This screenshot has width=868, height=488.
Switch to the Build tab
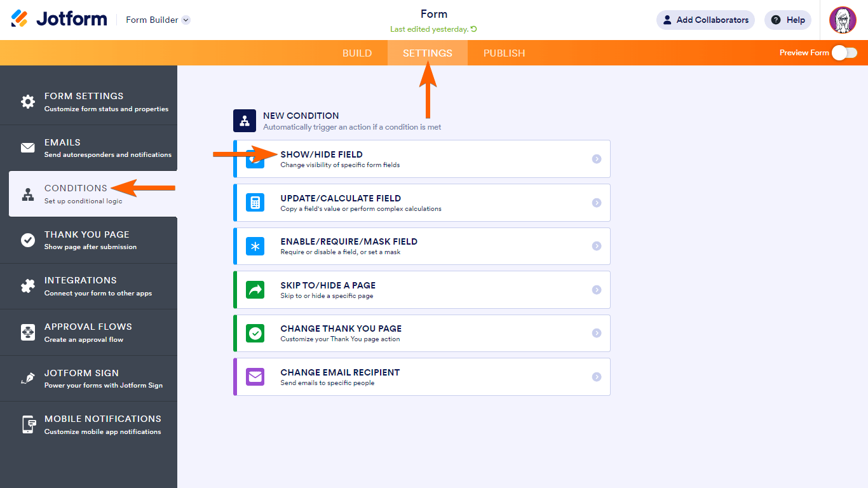tap(357, 53)
